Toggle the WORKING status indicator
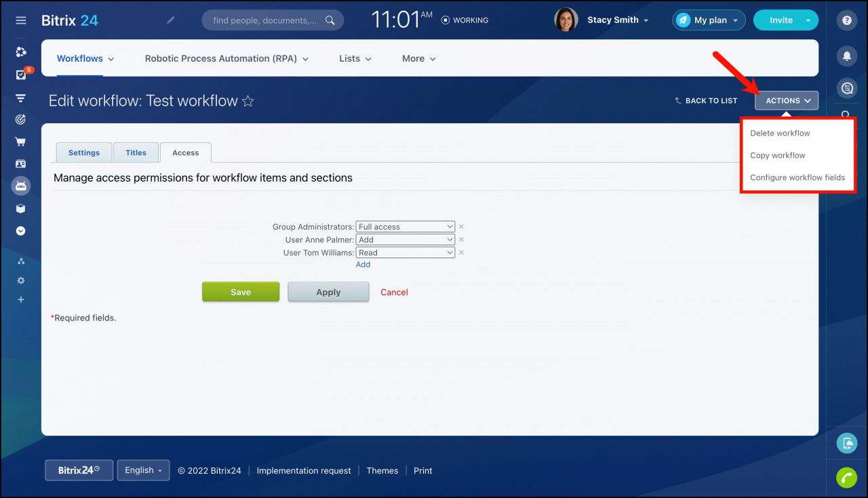The image size is (868, 498). (465, 20)
